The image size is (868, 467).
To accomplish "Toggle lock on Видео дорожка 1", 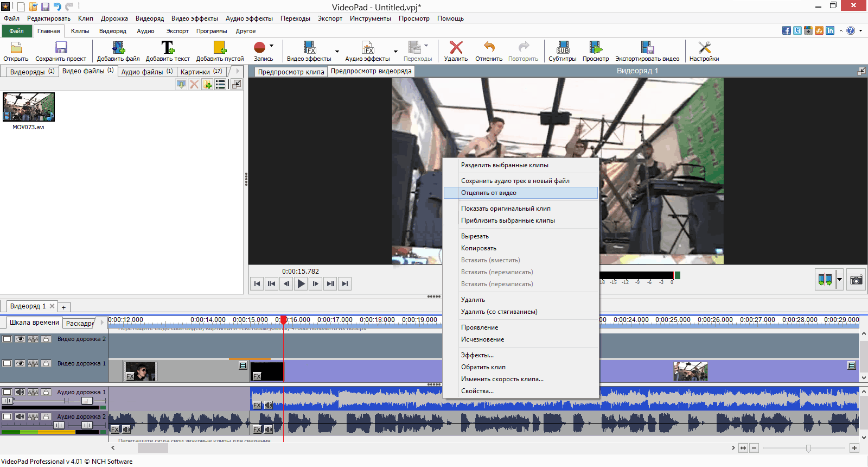I will (x=46, y=363).
